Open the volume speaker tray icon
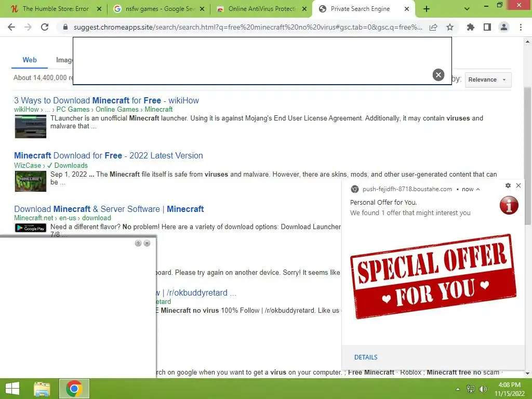This screenshot has height=399, width=532. click(483, 389)
